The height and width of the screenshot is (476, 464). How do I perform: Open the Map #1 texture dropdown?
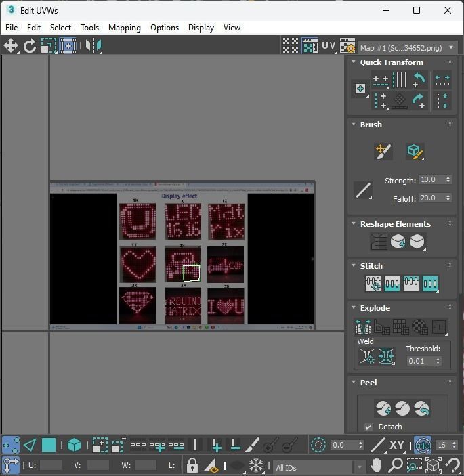pyautogui.click(x=408, y=47)
